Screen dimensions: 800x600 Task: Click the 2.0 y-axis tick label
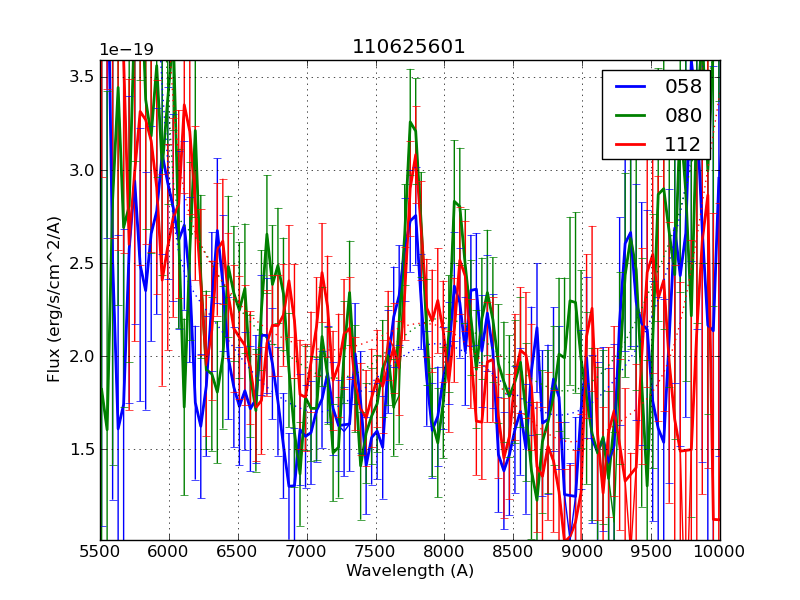[x=82, y=357]
